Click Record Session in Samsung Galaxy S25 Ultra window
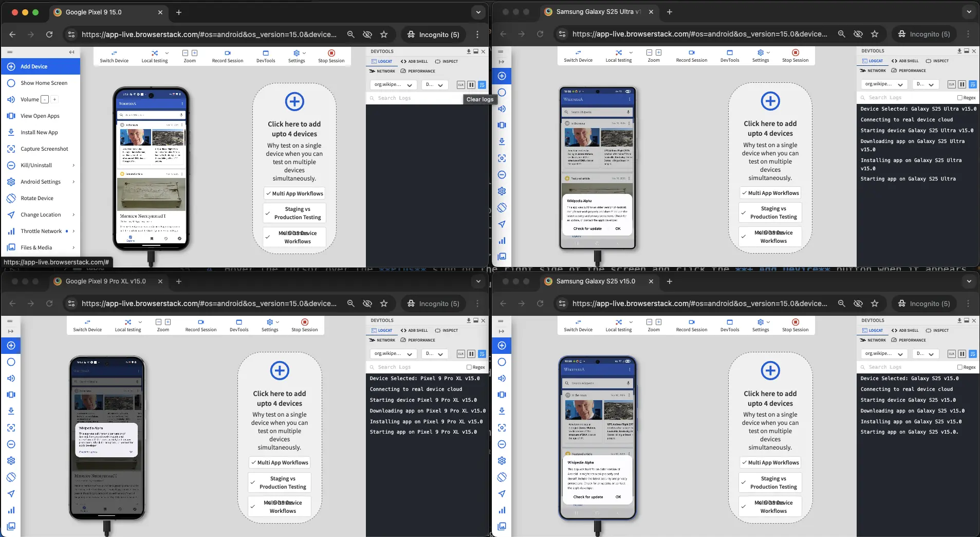980x537 pixels. 691,56
